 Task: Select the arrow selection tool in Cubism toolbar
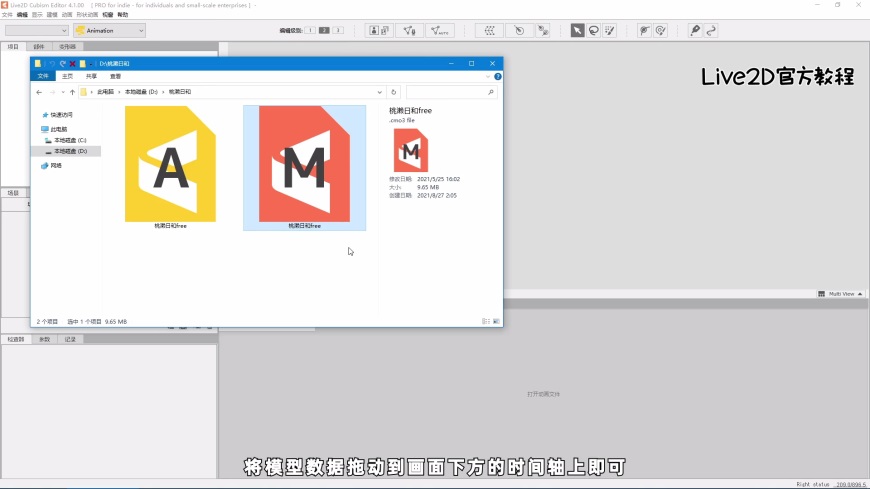(577, 31)
